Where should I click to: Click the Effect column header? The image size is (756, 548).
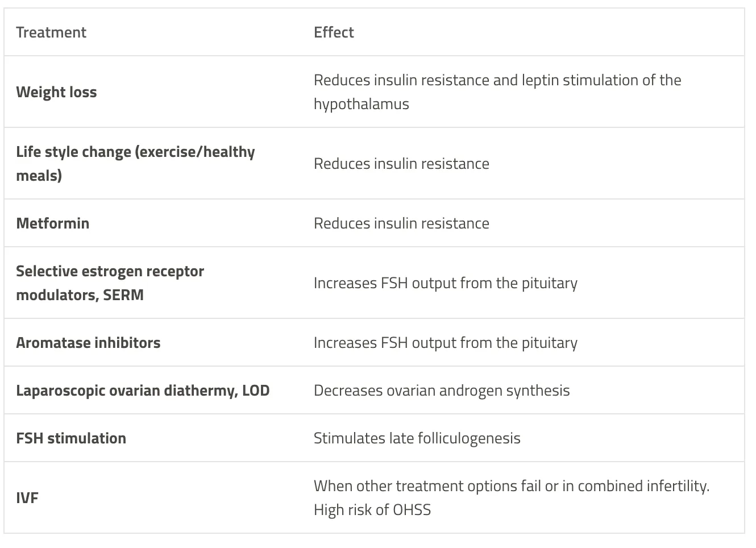334,32
